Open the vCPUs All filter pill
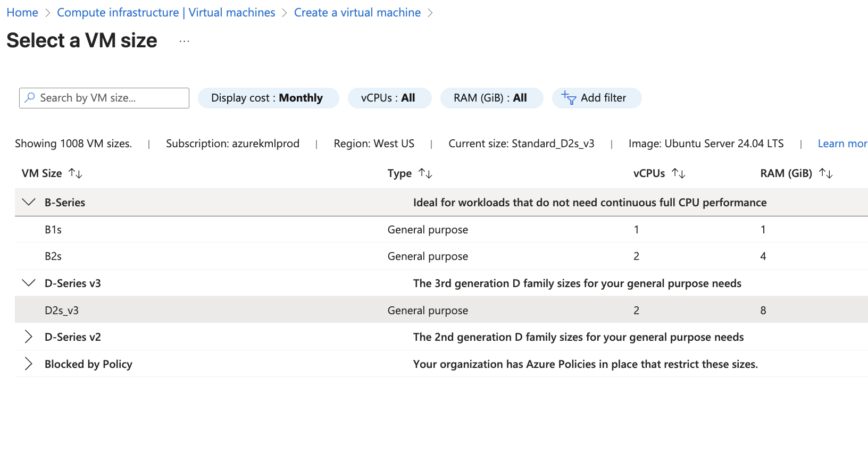The height and width of the screenshot is (453, 868). (389, 98)
